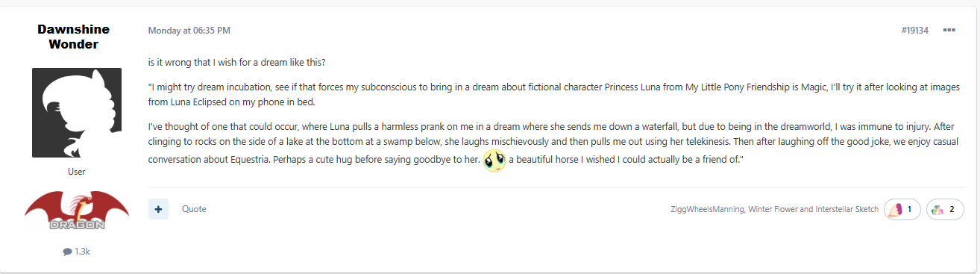
Task: Click the count 1 on first reaction pill
Action: (909, 210)
